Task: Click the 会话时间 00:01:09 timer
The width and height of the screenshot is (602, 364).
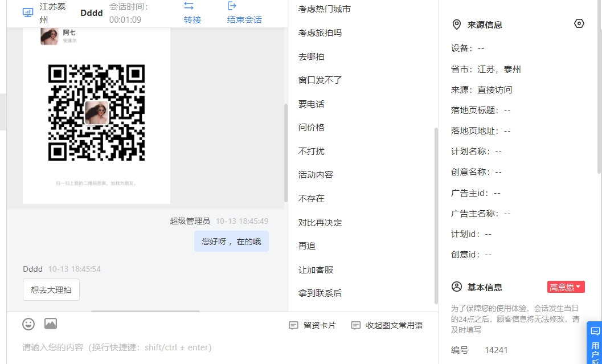Action: 129,13
